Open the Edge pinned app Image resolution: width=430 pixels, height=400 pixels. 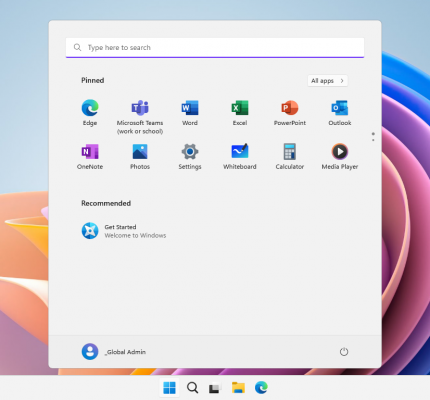tap(90, 113)
